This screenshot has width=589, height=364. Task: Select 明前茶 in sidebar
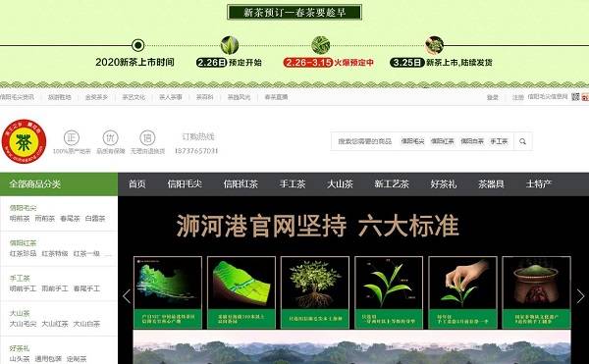point(20,219)
